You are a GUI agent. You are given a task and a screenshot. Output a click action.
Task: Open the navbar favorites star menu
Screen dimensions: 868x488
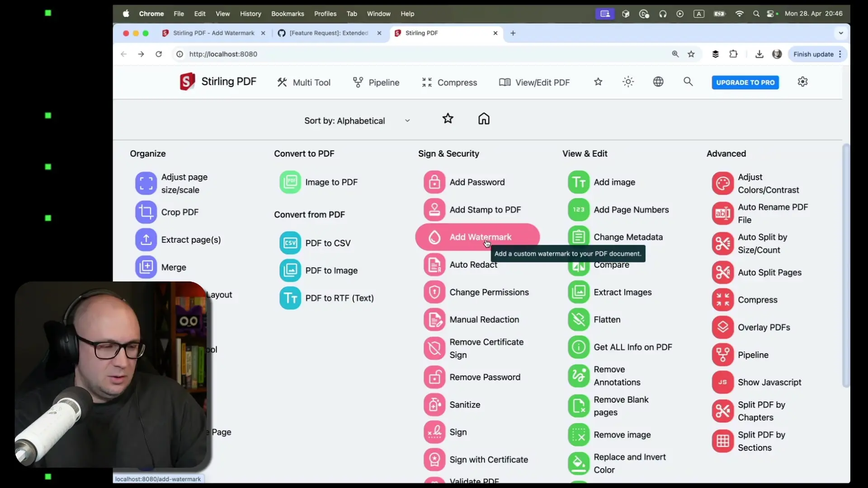[x=598, y=82]
